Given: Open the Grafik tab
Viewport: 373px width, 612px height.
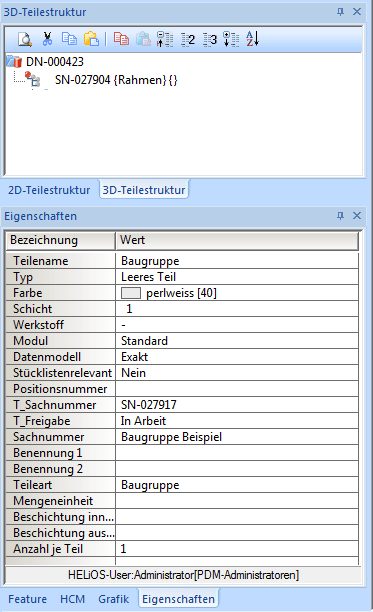Looking at the screenshot, I should point(114,599).
